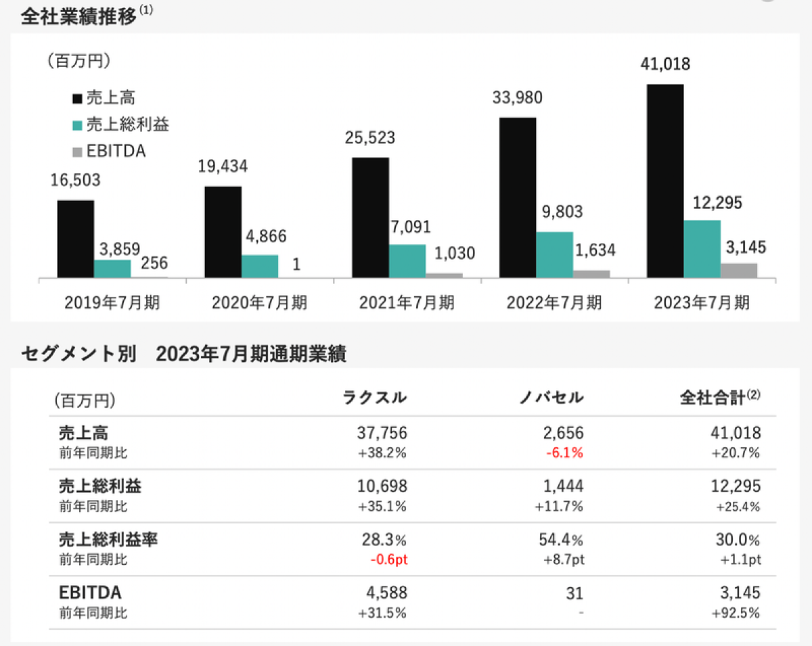Select the ラクスル column header
Image resolution: width=812 pixels, height=646 pixels.
point(376,398)
